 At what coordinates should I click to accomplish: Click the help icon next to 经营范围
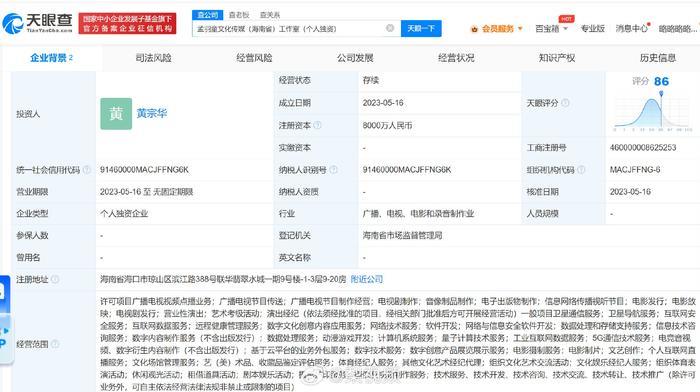[x=55, y=344]
